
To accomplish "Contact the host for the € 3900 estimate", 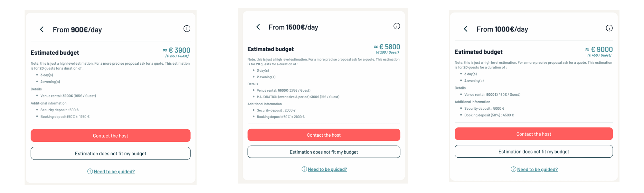I will (110, 136).
